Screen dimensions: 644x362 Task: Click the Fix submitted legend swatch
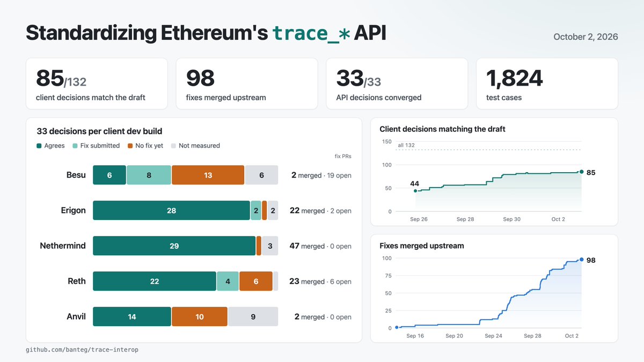click(x=75, y=146)
